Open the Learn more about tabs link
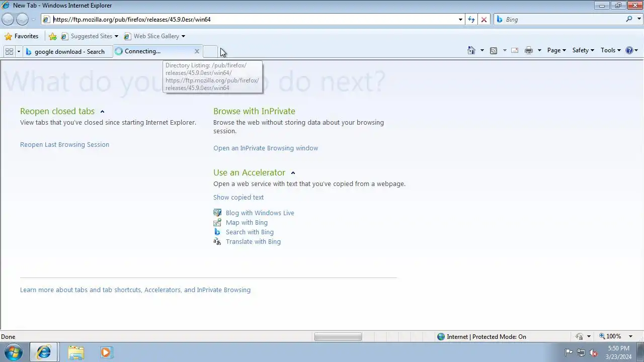The height and width of the screenshot is (362, 644). click(x=135, y=290)
